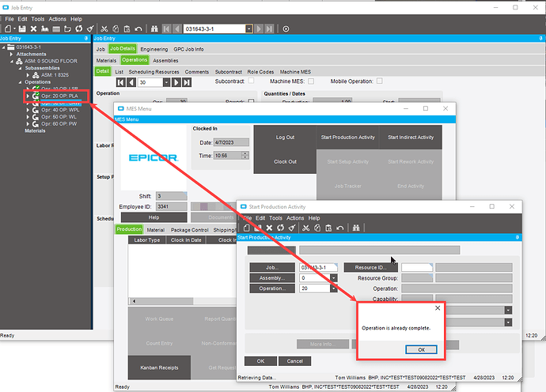This screenshot has height=392, width=546.
Task: Click Copy icon in Start Production Activity toolbar
Action: point(317,228)
